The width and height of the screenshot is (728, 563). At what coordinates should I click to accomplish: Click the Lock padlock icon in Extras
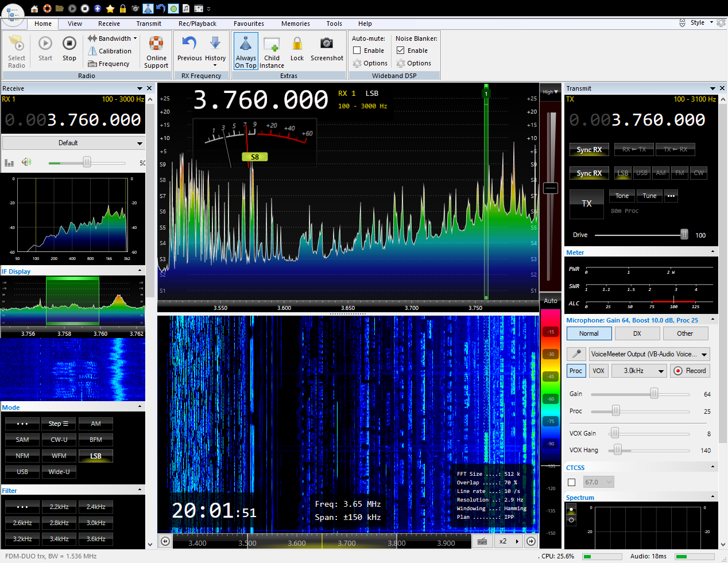(297, 44)
